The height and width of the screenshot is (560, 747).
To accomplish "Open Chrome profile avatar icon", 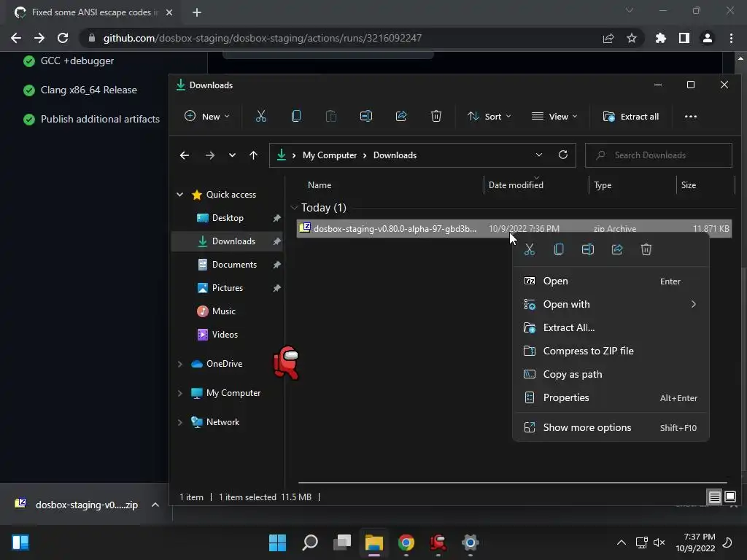I will pos(708,38).
